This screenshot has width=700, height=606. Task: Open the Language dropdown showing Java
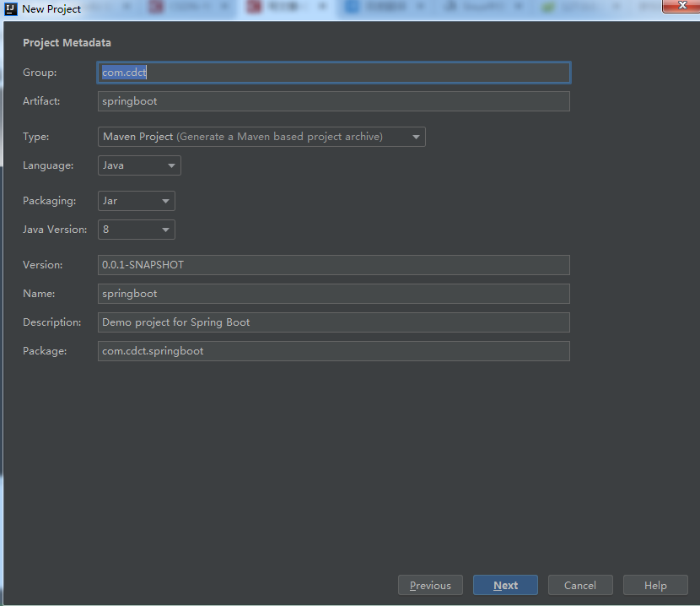[139, 165]
